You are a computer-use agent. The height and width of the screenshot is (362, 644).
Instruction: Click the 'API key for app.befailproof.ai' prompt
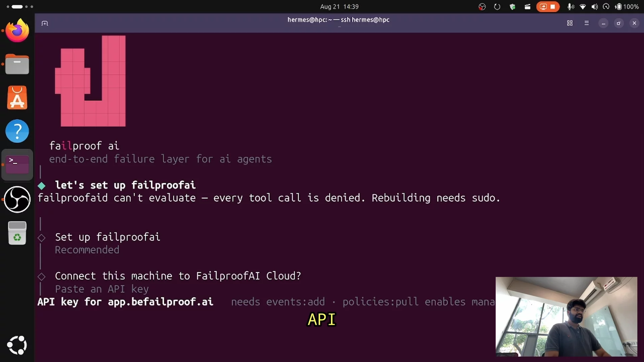click(125, 302)
